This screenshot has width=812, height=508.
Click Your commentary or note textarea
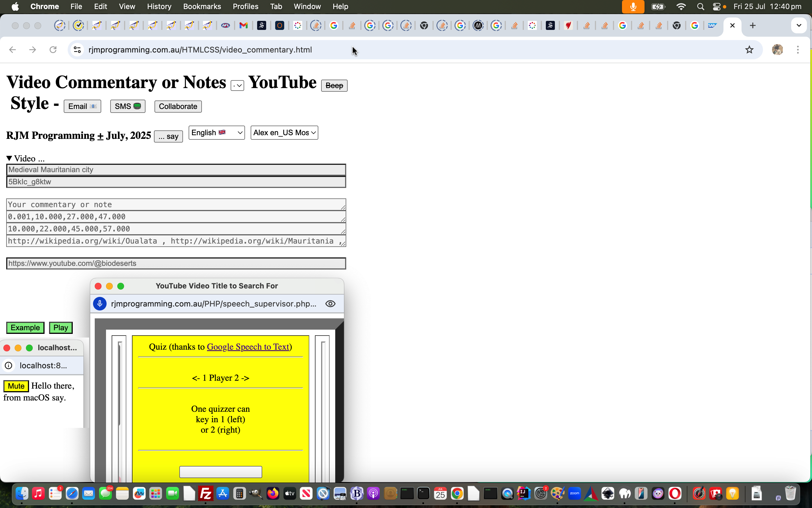176,205
